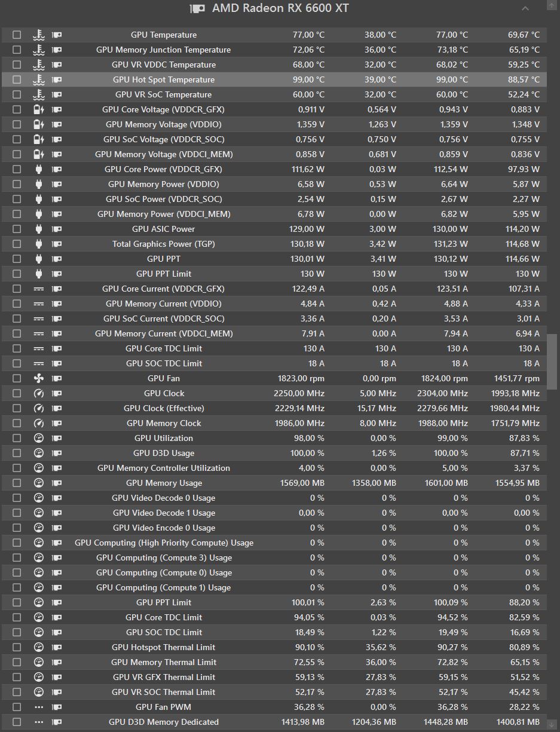
Task: Click battery voltage icon of GPU SoC Voltage row
Action: pyautogui.click(x=38, y=139)
